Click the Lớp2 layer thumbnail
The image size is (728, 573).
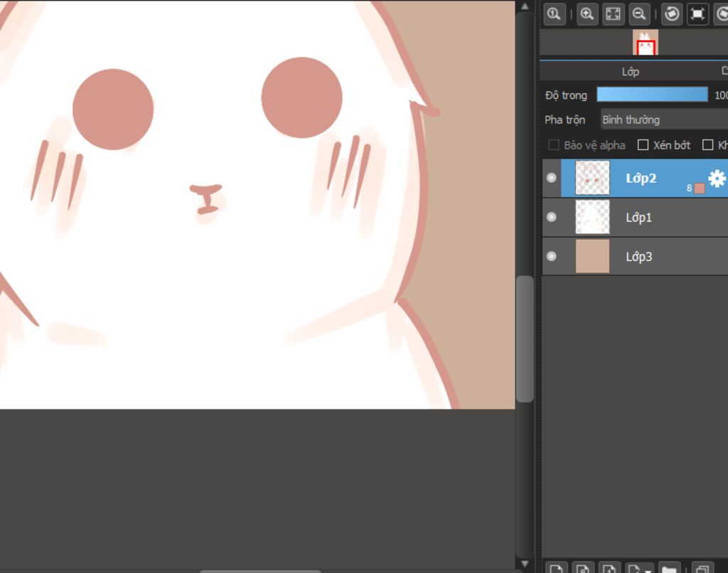(592, 178)
